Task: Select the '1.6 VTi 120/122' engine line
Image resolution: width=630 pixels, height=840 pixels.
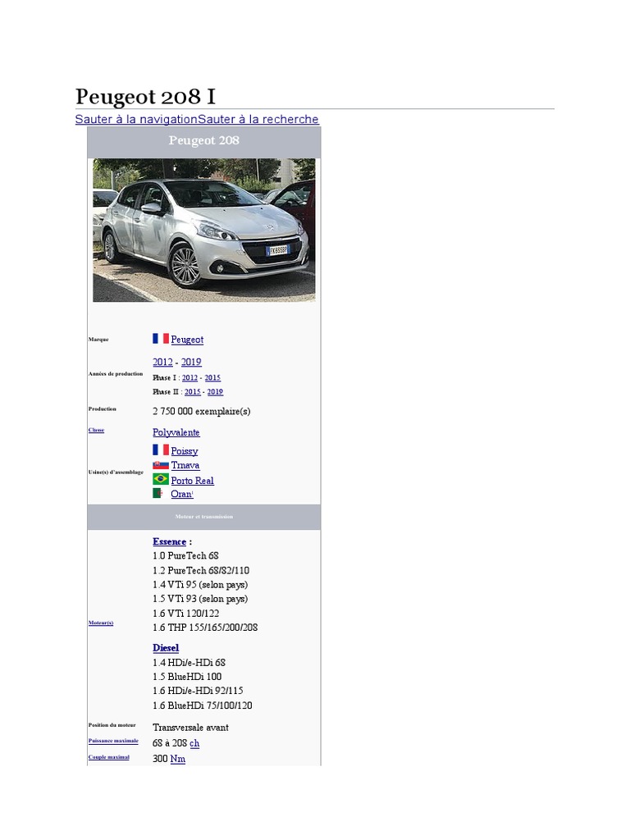Action: [x=186, y=613]
